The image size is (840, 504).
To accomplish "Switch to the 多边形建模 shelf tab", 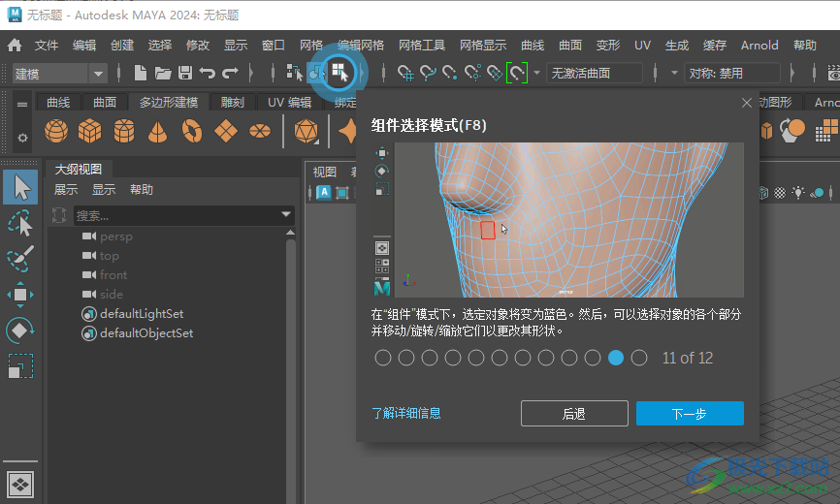I will coord(169,102).
